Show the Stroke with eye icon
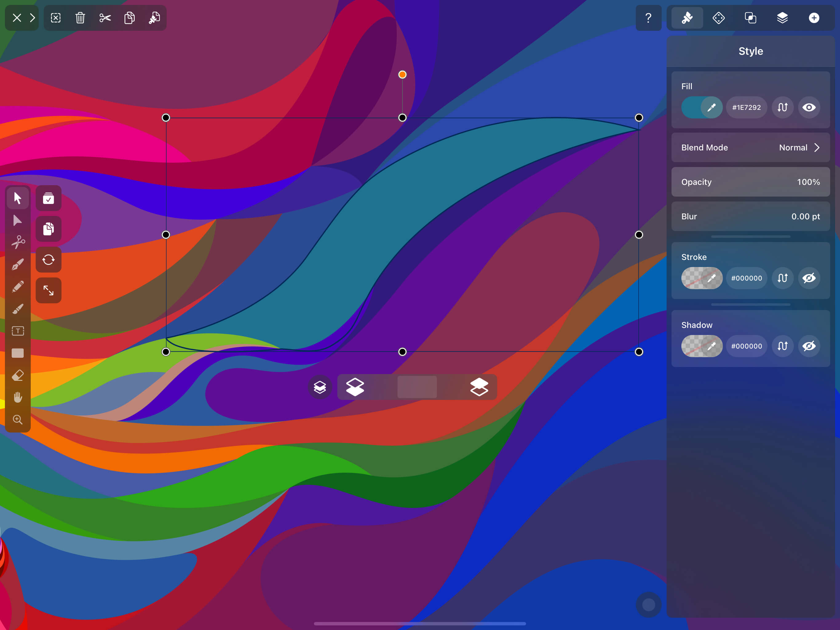Screen dimensions: 840x630 click(809, 278)
